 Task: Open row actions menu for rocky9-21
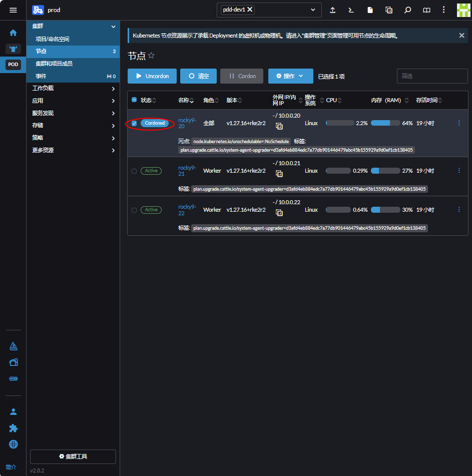[x=459, y=171]
